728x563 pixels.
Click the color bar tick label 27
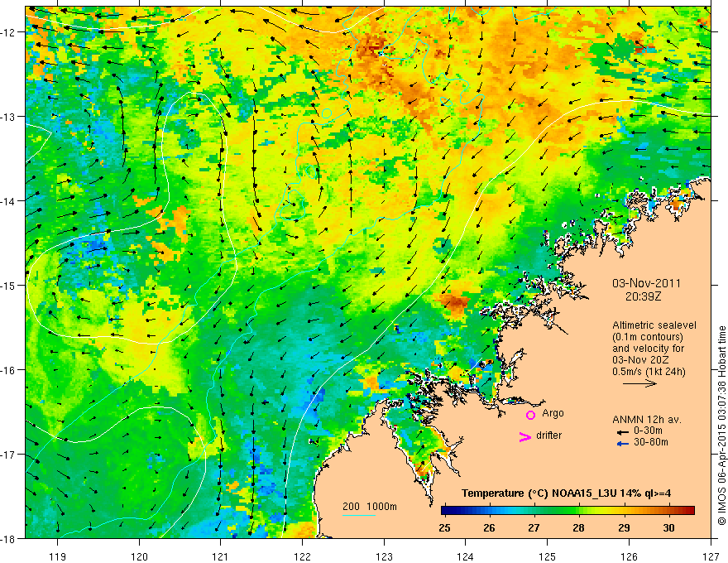point(534,528)
